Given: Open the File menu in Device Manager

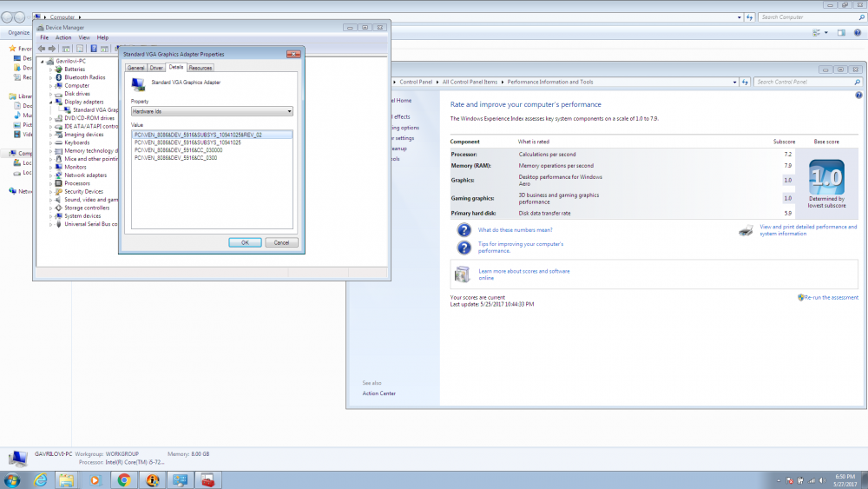Looking at the screenshot, I should pyautogui.click(x=44, y=37).
